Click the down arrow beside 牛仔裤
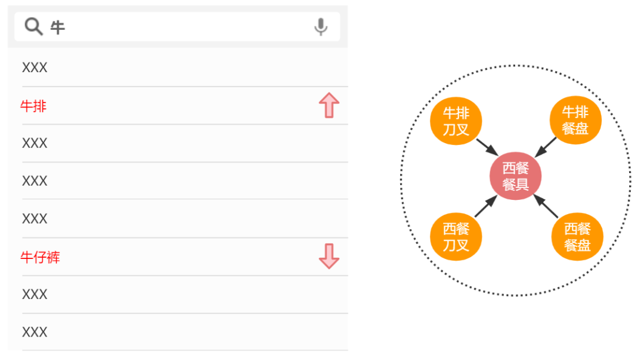This screenshot has width=644, height=358. [329, 256]
